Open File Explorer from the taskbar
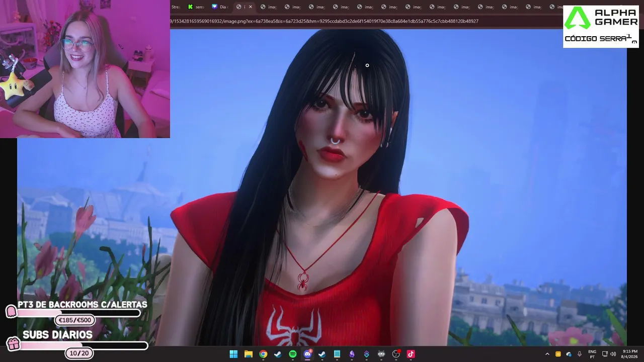 coord(248,354)
